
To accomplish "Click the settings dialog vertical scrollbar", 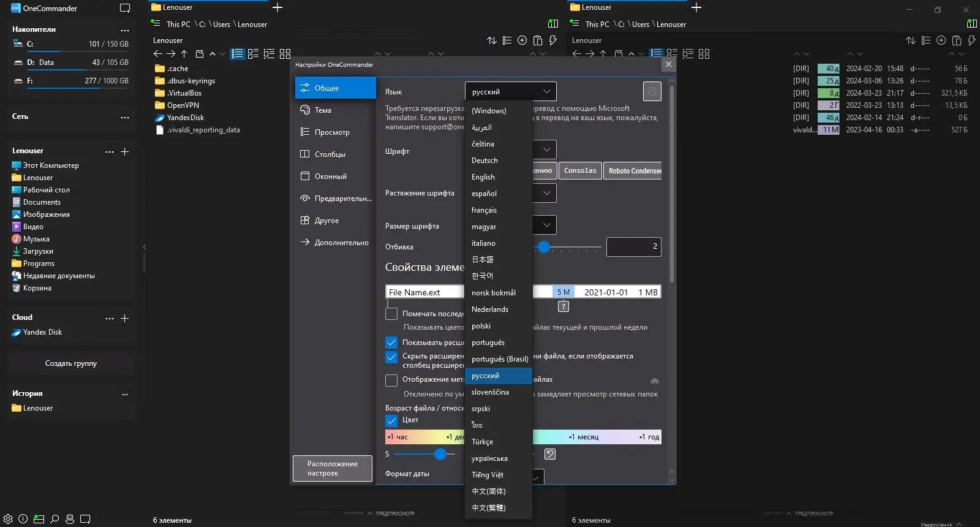I will point(672,184).
